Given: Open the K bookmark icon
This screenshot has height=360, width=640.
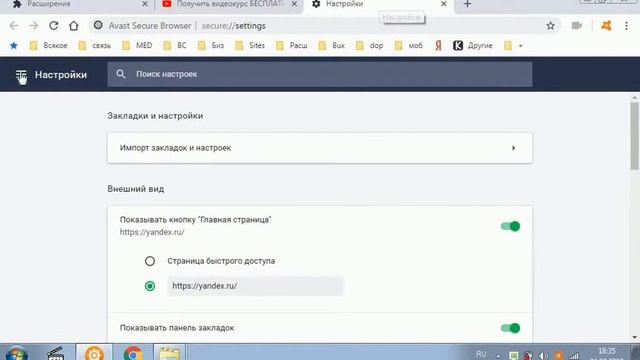Looking at the screenshot, I should tap(458, 45).
